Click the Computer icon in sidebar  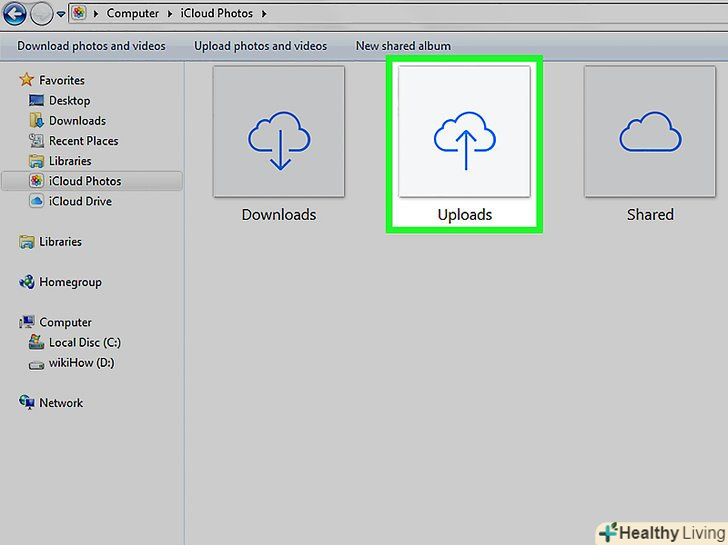point(26,322)
